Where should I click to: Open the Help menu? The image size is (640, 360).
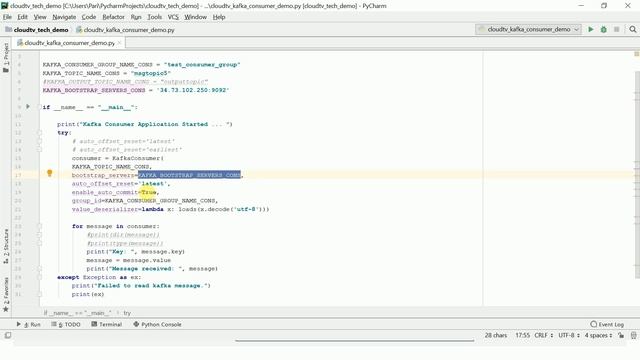219,17
